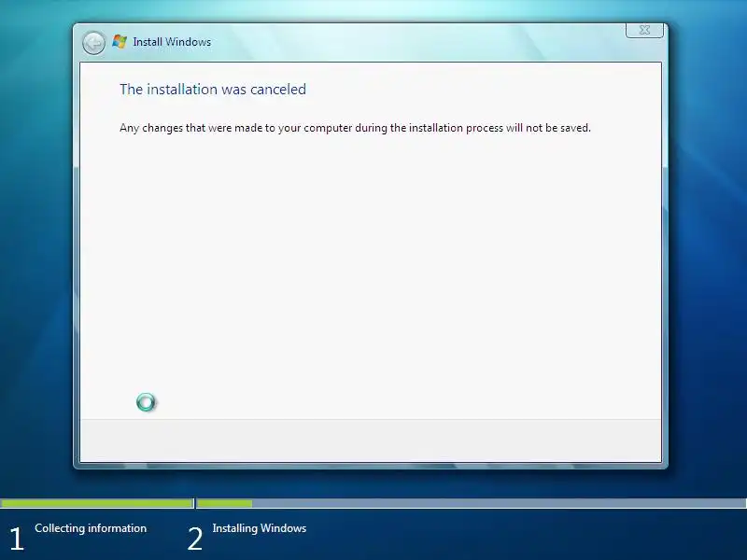Click the Collecting information progress bar
Screen dimensions: 747x560
[x=97, y=503]
